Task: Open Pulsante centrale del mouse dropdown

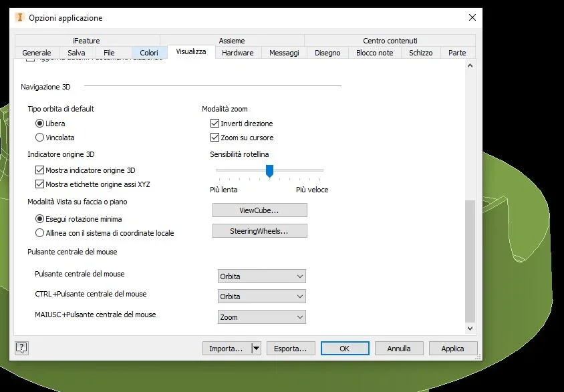Action: pos(262,276)
